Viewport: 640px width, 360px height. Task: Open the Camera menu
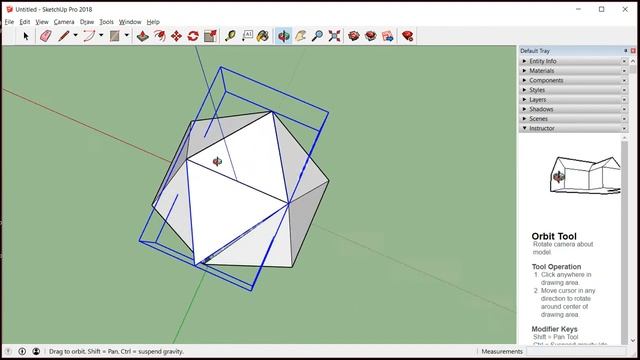tap(64, 22)
